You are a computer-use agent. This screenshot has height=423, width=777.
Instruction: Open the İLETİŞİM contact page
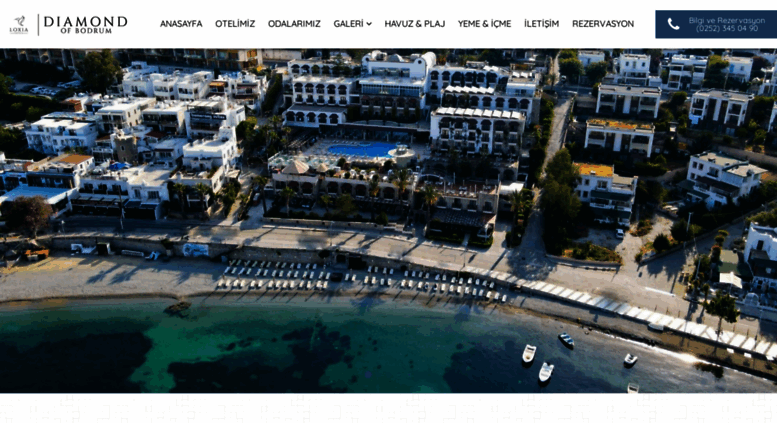(x=542, y=24)
